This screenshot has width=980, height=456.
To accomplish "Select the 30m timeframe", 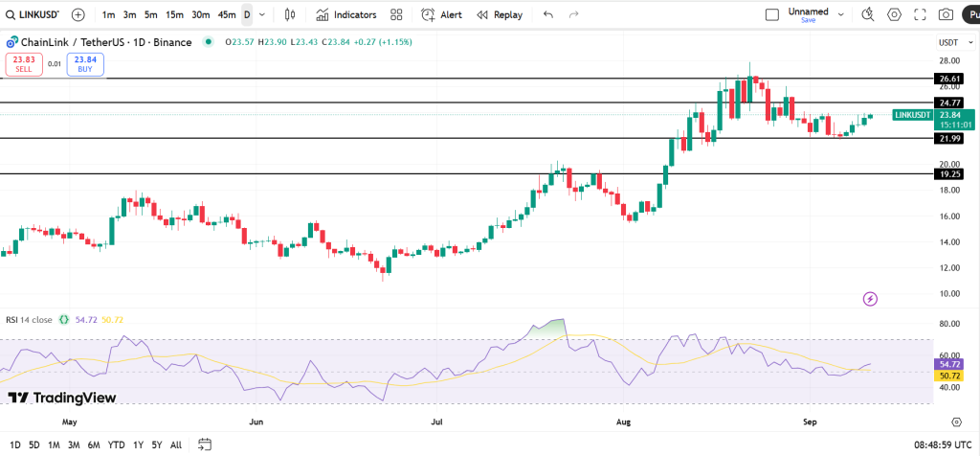I will coord(201,14).
